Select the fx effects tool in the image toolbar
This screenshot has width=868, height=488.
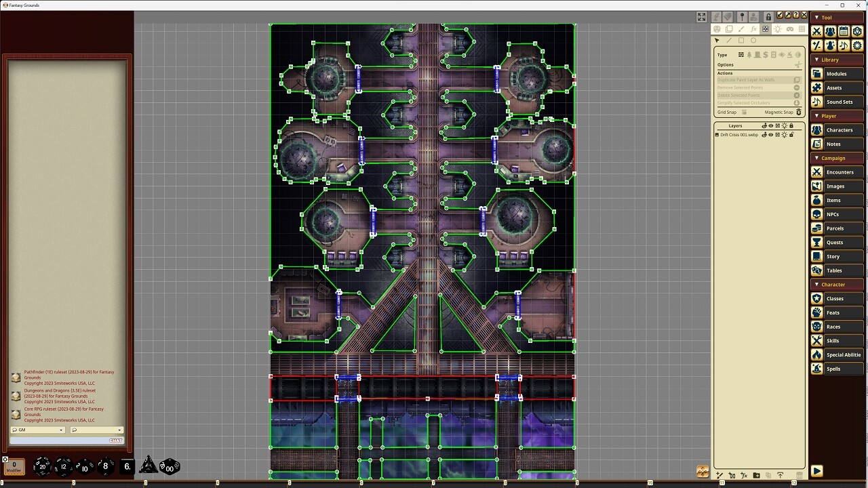753,29
